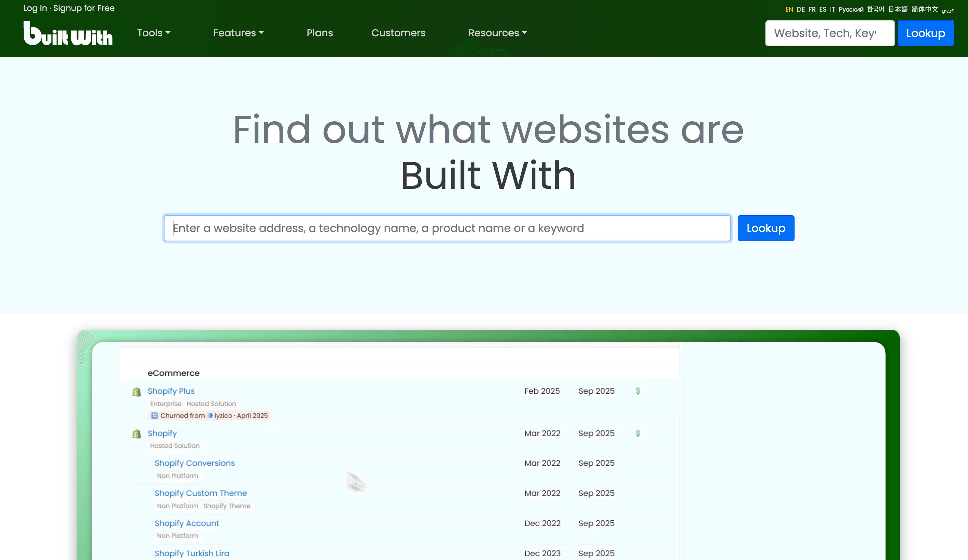Expand the Resources dropdown

pos(497,33)
